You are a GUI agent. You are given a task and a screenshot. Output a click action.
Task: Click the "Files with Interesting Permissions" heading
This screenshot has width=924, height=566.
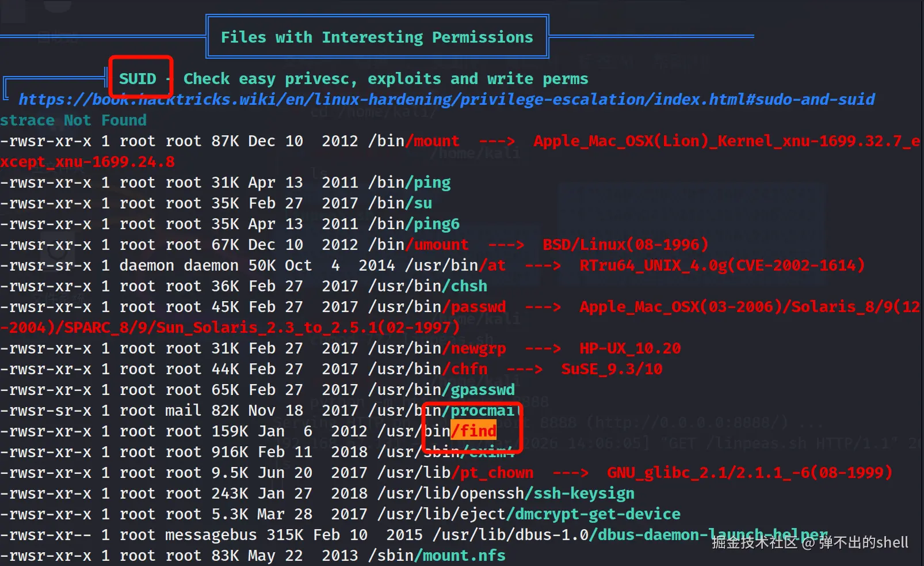pos(377,37)
